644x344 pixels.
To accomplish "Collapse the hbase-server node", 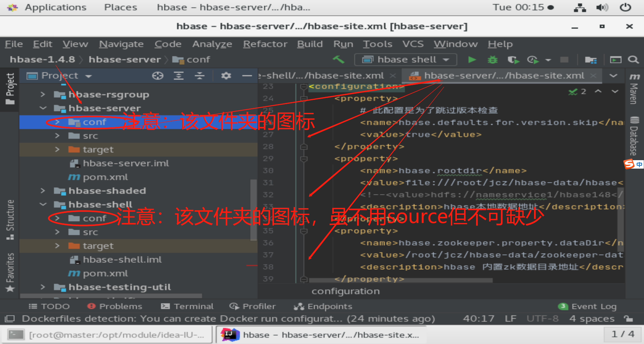I will pyautogui.click(x=43, y=108).
